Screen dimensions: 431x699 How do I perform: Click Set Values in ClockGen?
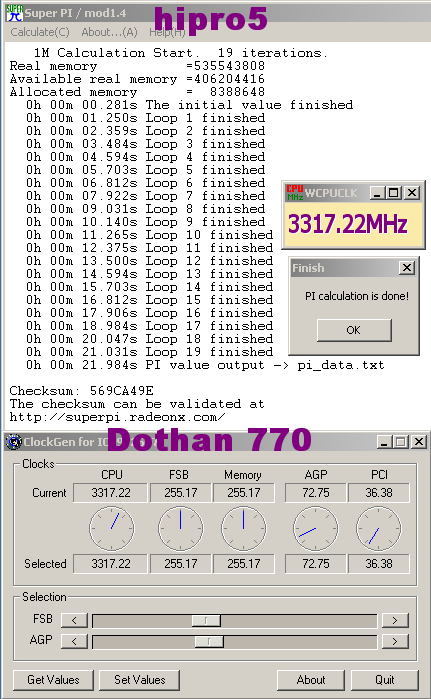[x=140, y=680]
